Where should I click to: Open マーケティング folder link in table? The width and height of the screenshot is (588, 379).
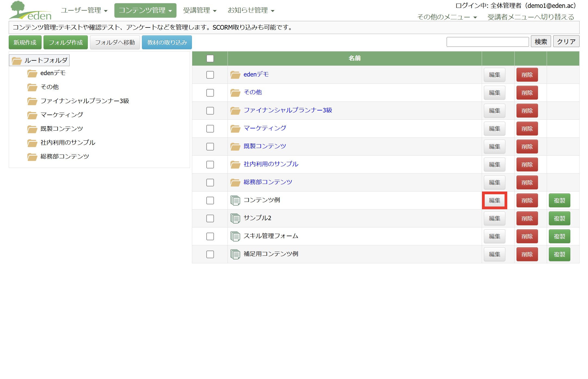click(265, 128)
